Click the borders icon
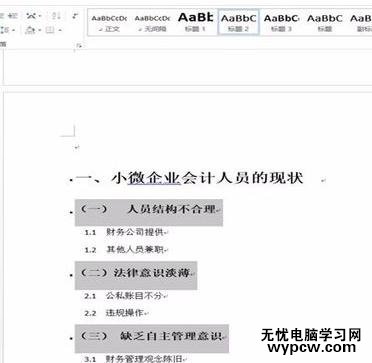Screen dimensions: 372x363 [x=50, y=31]
